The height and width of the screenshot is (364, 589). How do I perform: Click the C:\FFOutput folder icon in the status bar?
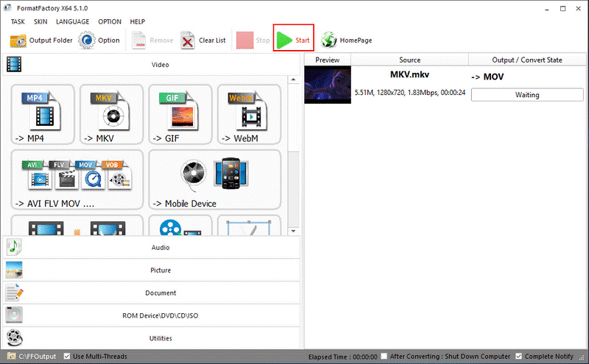pyautogui.click(x=12, y=356)
